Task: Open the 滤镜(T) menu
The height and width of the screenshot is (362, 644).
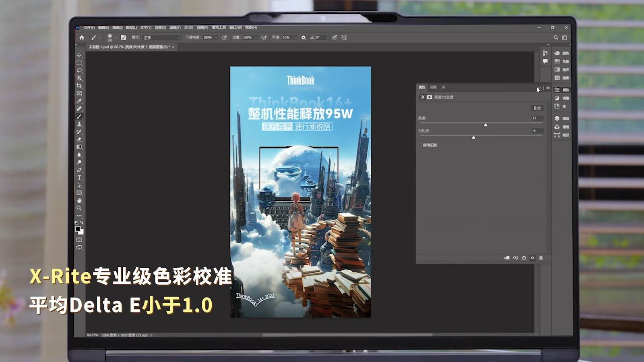Action: 175,28
